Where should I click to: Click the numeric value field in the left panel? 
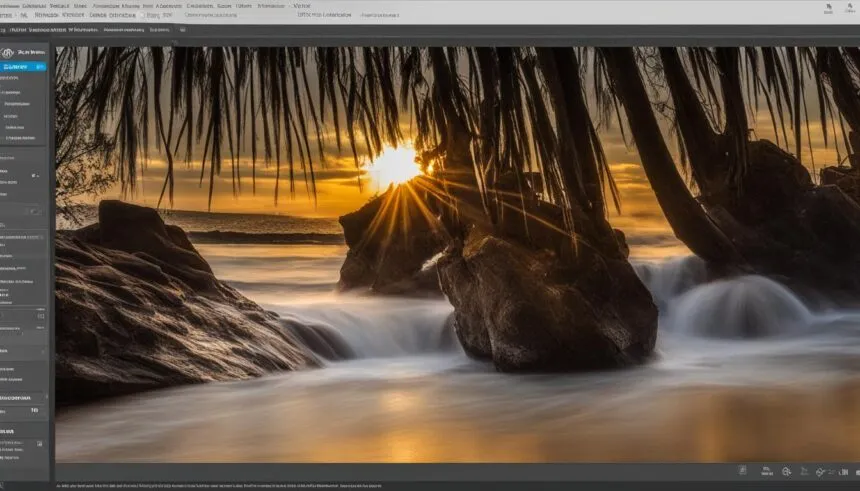34,410
